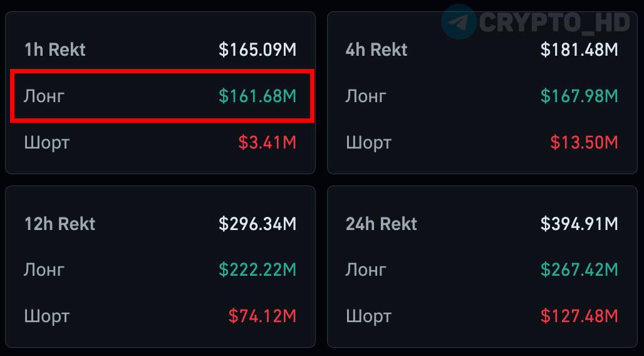Open the 12h Rekt label

coord(60,224)
